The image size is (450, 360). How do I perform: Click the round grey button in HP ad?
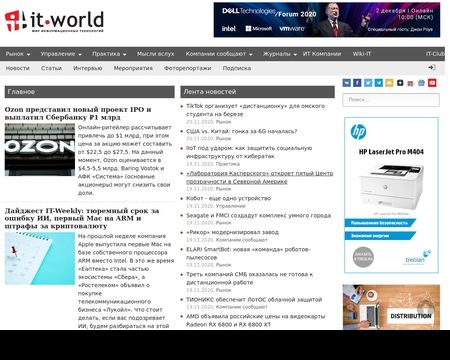coord(363,257)
